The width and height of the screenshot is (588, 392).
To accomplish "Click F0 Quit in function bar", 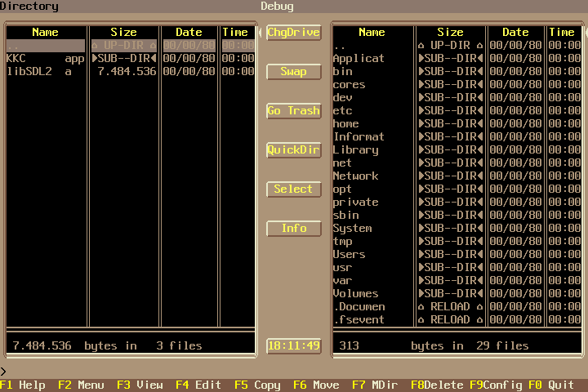I will [551, 385].
